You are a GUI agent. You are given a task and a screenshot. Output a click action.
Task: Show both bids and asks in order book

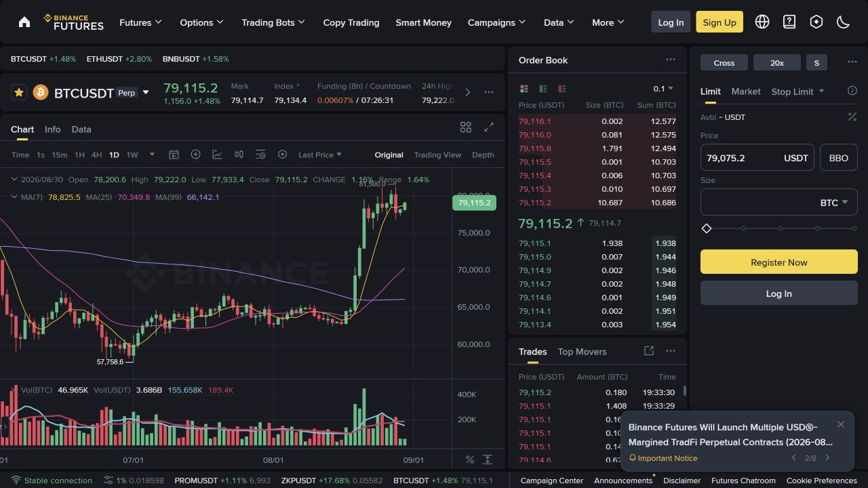coord(524,89)
